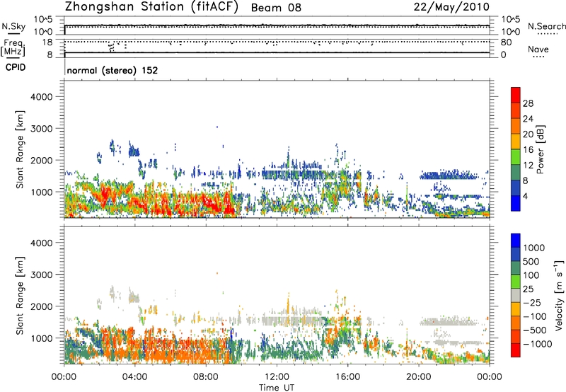Click the "12" label on Power colorbar
The height and width of the screenshot is (392, 566).
tap(528, 166)
